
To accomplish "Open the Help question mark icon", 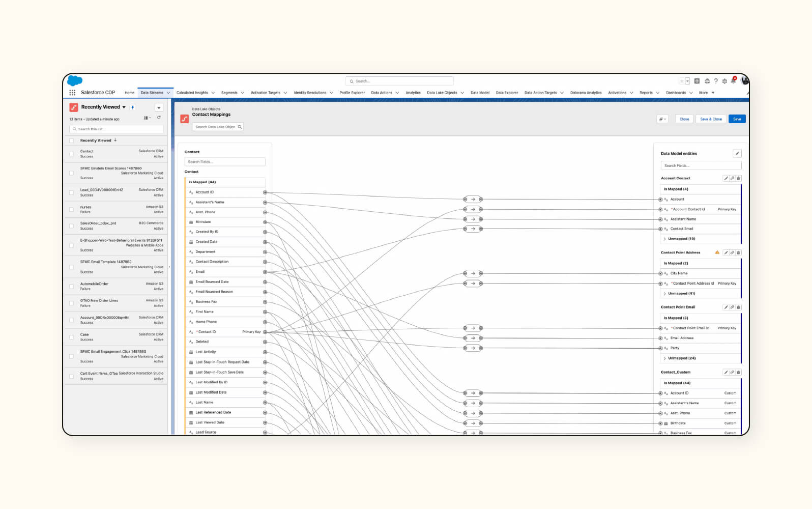I will [716, 81].
